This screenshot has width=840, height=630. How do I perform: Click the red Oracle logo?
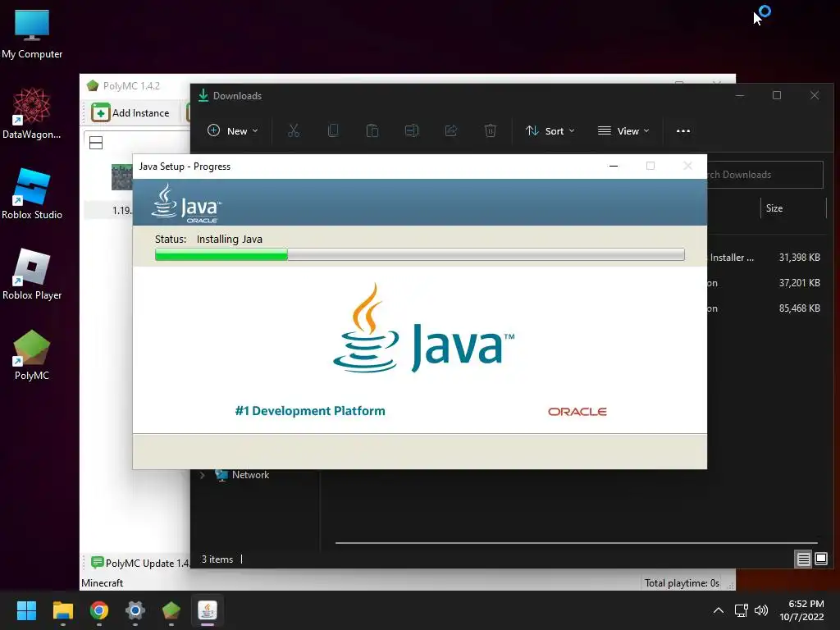pyautogui.click(x=577, y=412)
